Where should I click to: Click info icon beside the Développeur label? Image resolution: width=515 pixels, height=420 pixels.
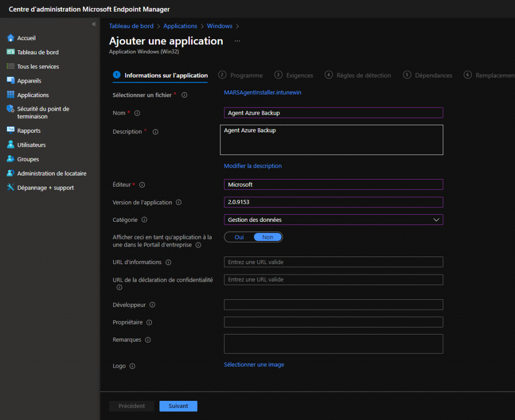[152, 305]
